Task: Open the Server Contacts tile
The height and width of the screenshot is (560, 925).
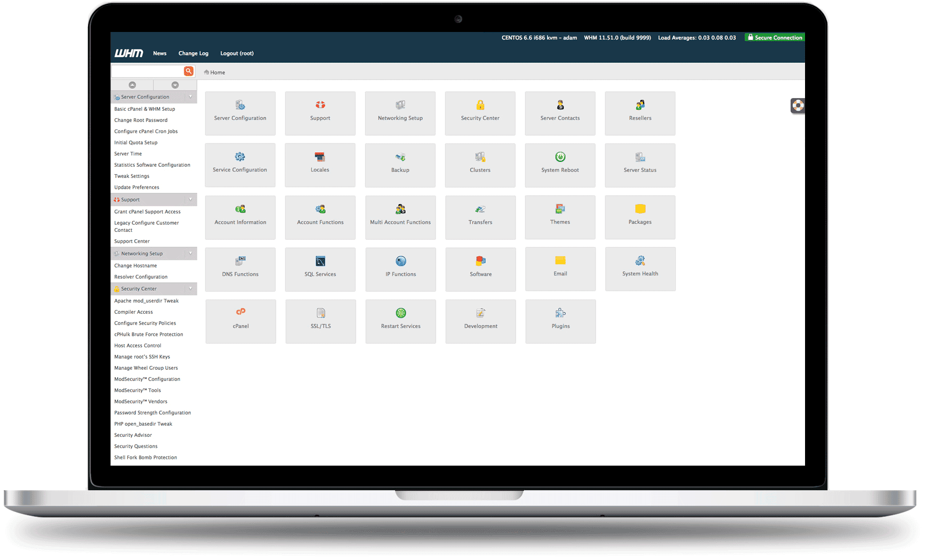Action: (560, 113)
